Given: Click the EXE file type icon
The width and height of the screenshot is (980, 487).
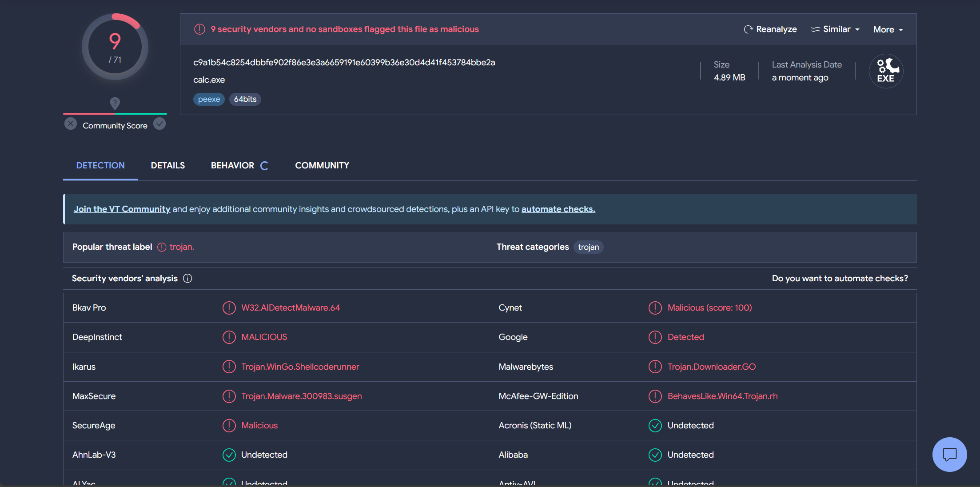Looking at the screenshot, I should coord(886,71).
